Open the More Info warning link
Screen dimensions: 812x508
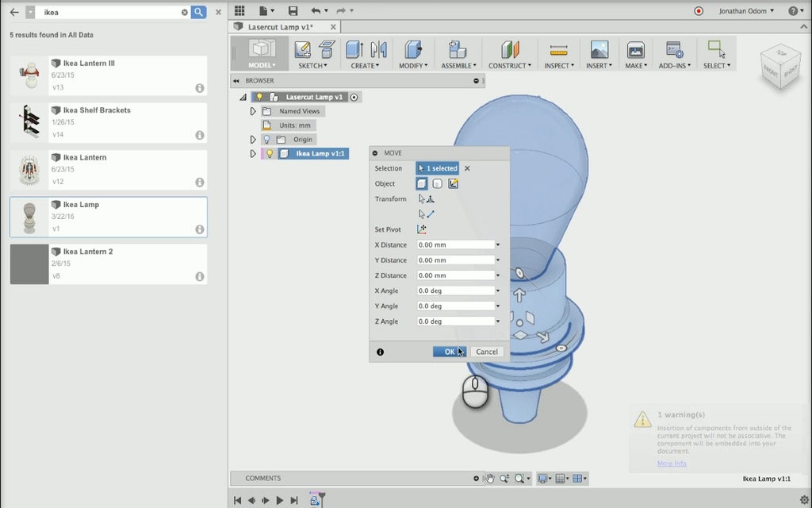tap(672, 464)
